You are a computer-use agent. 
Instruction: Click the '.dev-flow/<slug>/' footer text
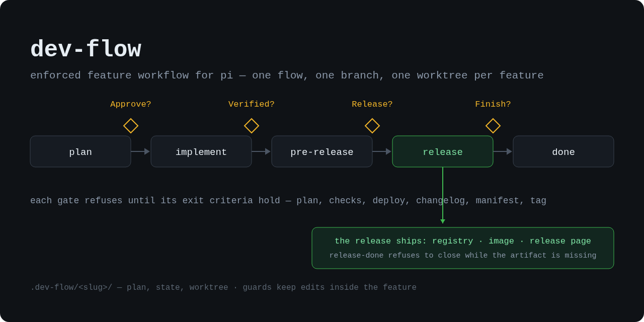click(x=223, y=288)
